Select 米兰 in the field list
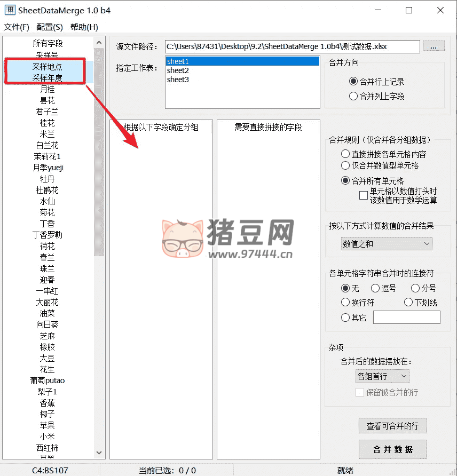This screenshot has width=457, height=476. [48, 134]
